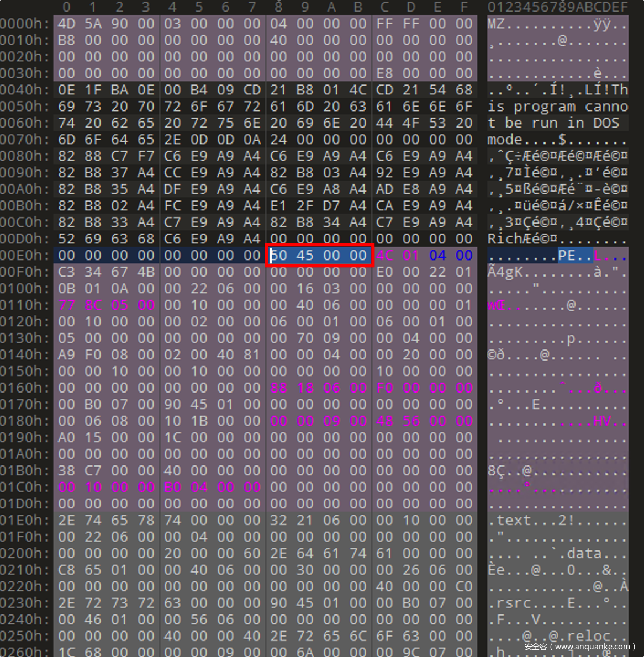This screenshot has width=644, height=657.
Task: Select byte 32 in row 01E0h
Action: pos(278,521)
